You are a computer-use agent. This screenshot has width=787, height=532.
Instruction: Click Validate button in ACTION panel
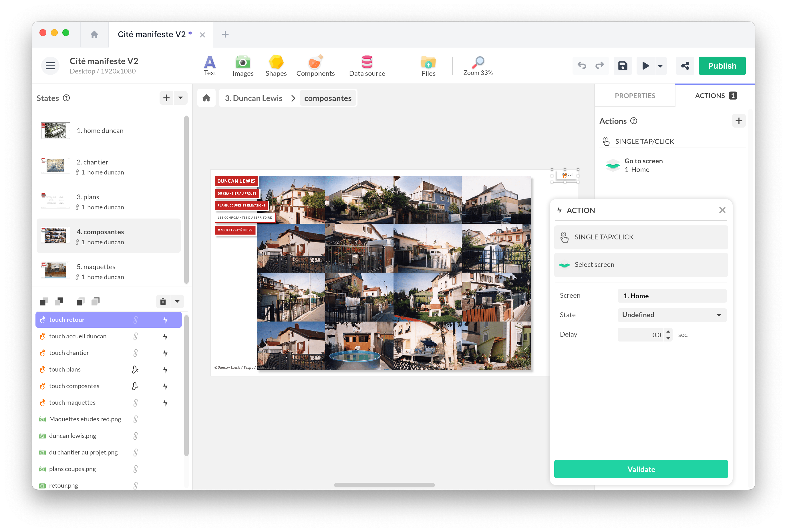coord(641,469)
